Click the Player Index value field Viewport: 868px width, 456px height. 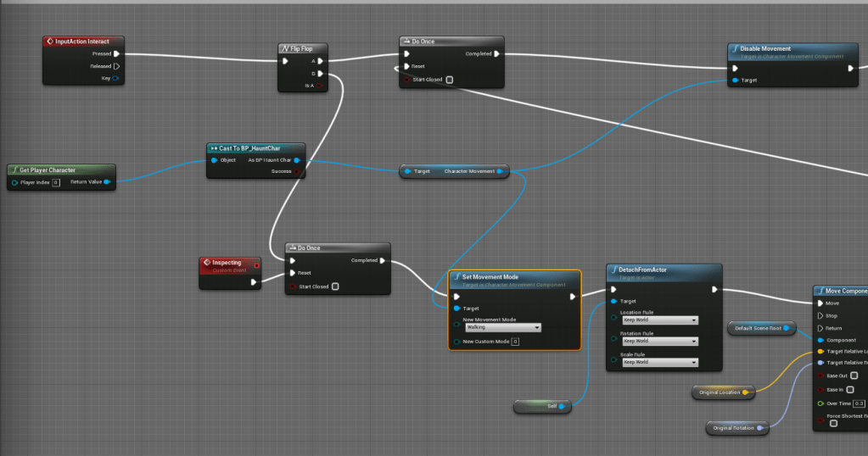point(55,182)
